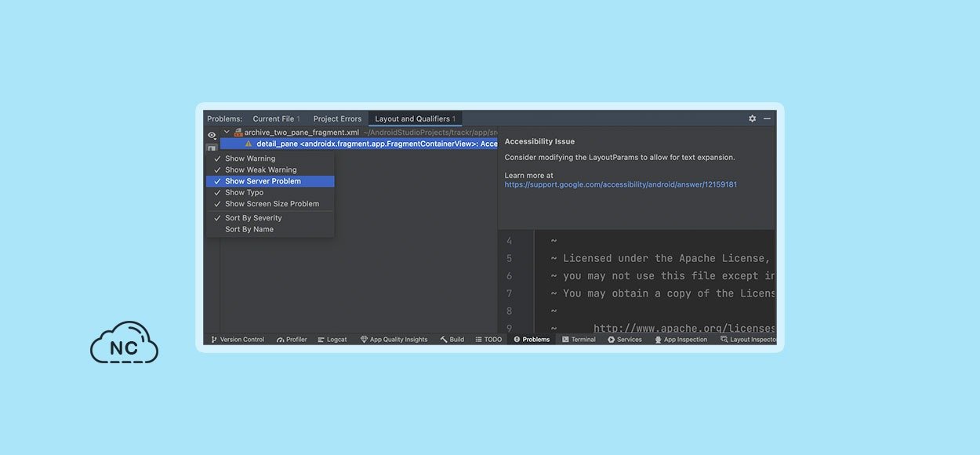Open the gear settings in Problems panel
This screenshot has height=455, width=980.
tap(753, 118)
